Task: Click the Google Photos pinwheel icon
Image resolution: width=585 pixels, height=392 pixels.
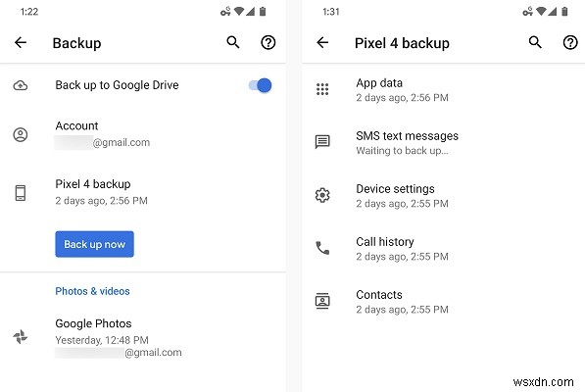Action: 21,337
